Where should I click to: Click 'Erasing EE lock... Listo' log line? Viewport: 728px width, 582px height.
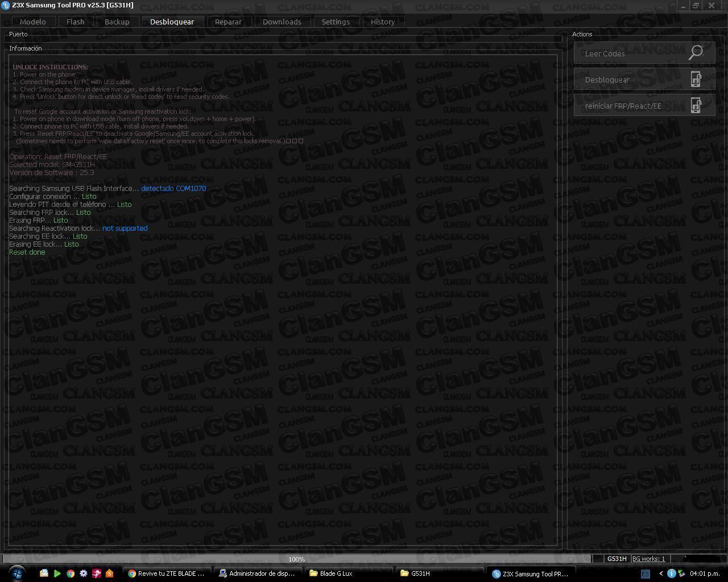pos(44,244)
